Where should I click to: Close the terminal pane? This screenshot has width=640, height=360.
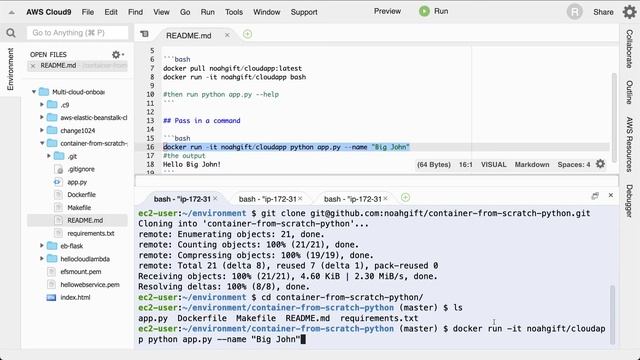tap(611, 196)
